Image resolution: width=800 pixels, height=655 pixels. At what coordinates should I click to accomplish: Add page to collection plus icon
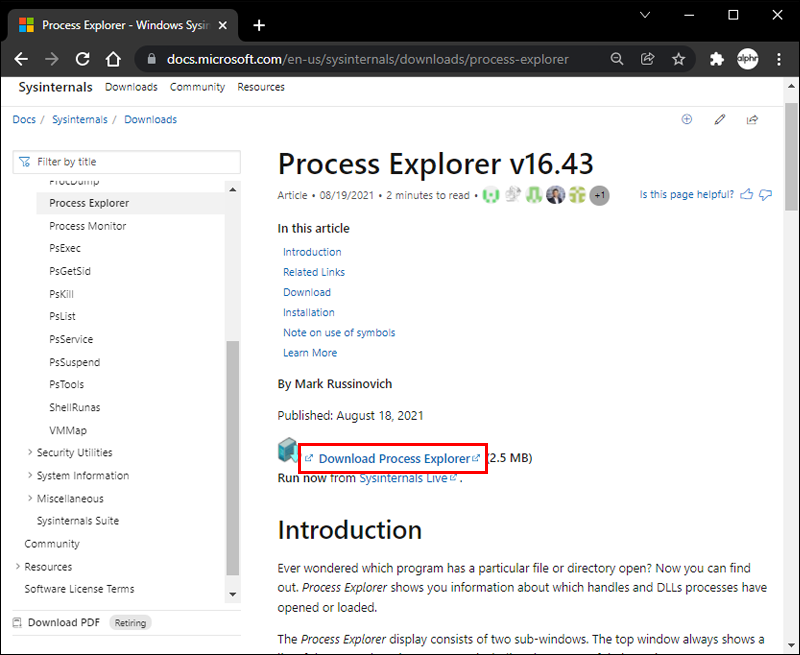pos(686,120)
